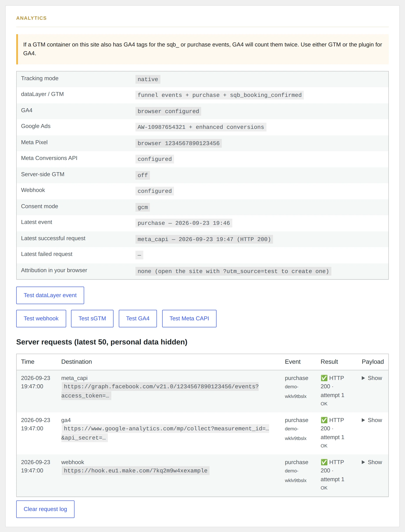The image size is (405, 532).
Task: Click the ANALYTICS section heading
Action: [31, 18]
